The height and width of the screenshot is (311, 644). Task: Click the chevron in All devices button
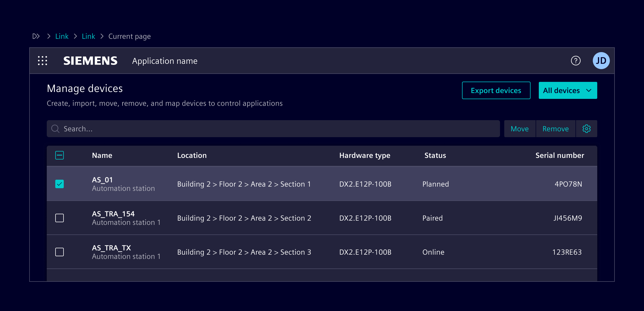pos(589,90)
